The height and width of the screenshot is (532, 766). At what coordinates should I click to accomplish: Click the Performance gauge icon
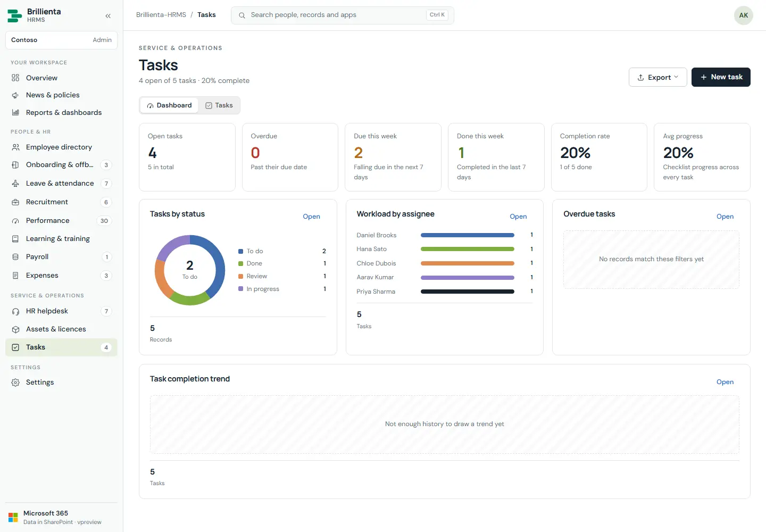point(15,221)
